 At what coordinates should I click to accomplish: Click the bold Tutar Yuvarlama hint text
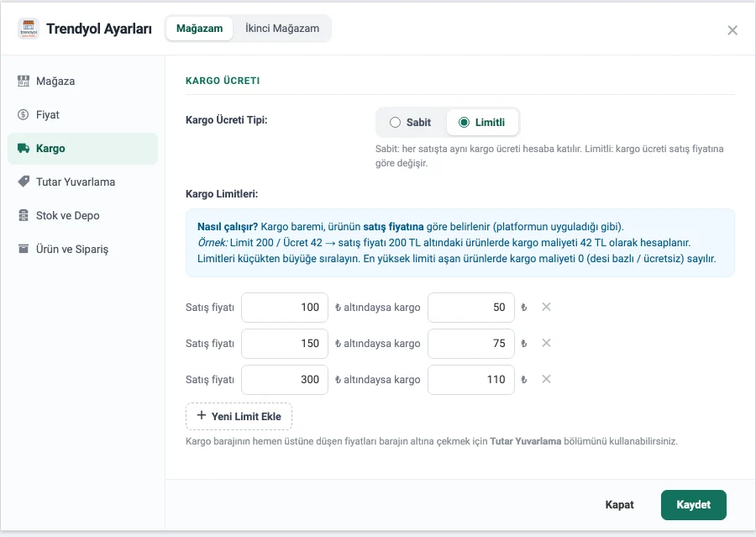pos(526,441)
